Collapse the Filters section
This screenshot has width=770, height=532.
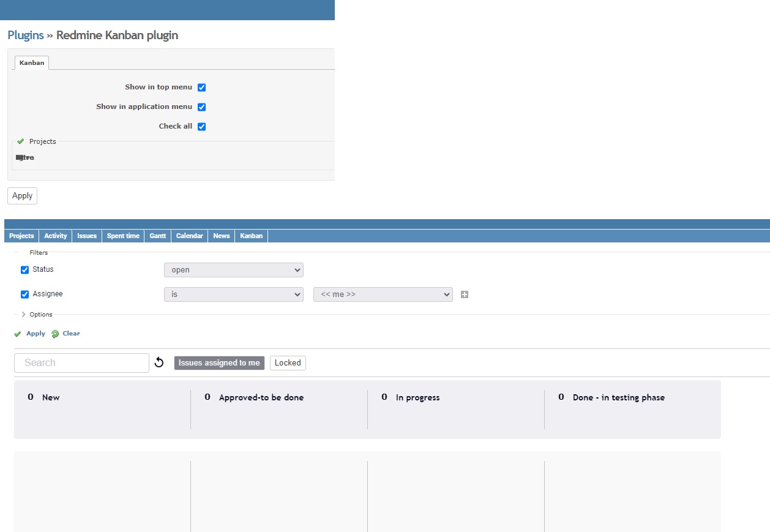39,252
